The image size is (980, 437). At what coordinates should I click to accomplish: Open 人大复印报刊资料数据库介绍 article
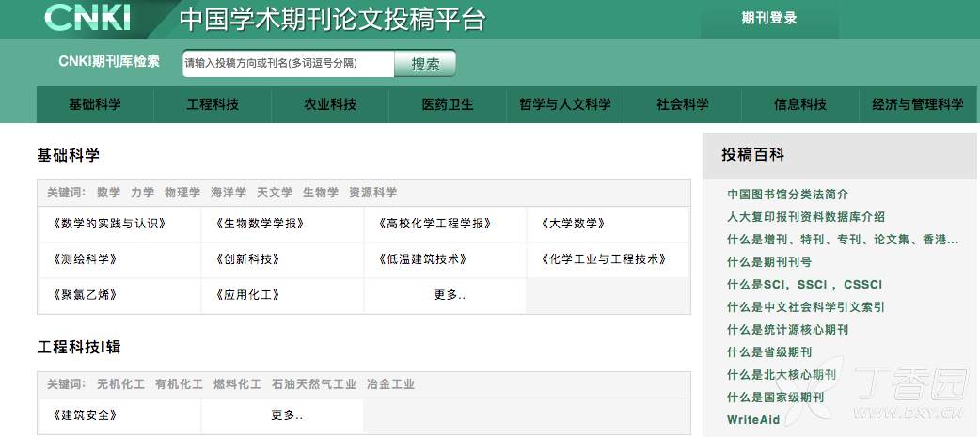(x=806, y=217)
